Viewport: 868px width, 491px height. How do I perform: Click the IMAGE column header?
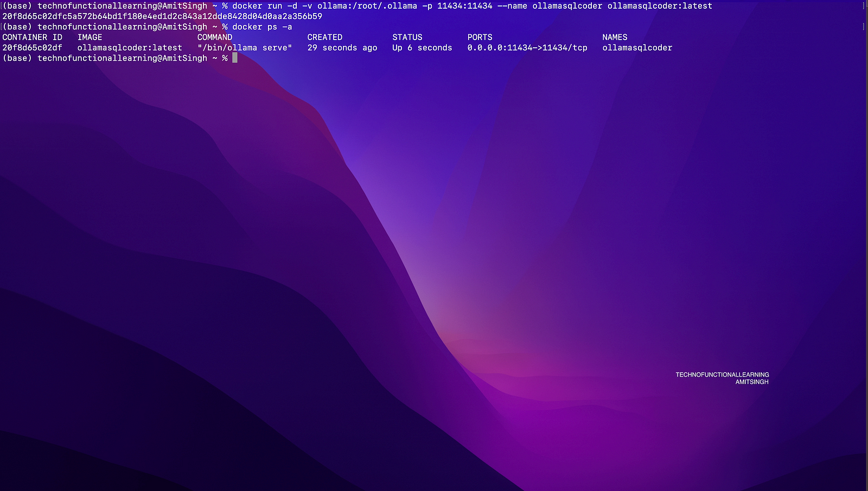point(90,37)
